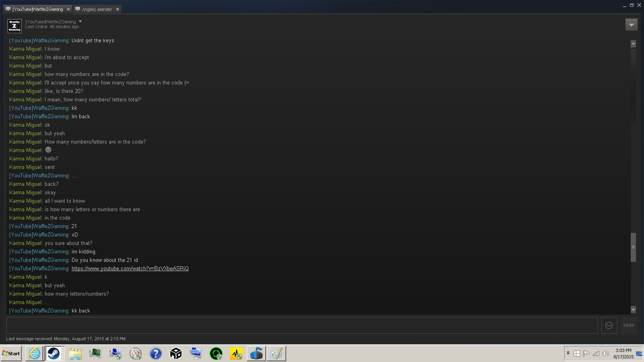The image size is (644, 362).
Task: Click the network signal bars tray icon
Action: (596, 354)
